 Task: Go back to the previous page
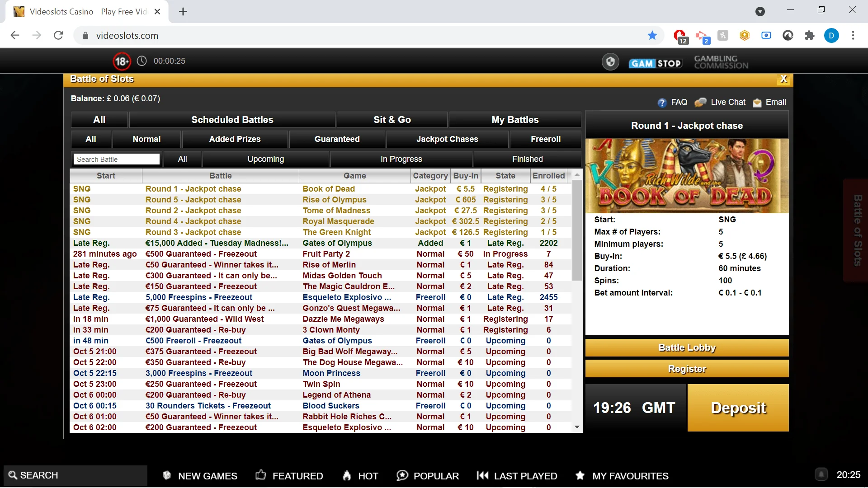coord(15,35)
